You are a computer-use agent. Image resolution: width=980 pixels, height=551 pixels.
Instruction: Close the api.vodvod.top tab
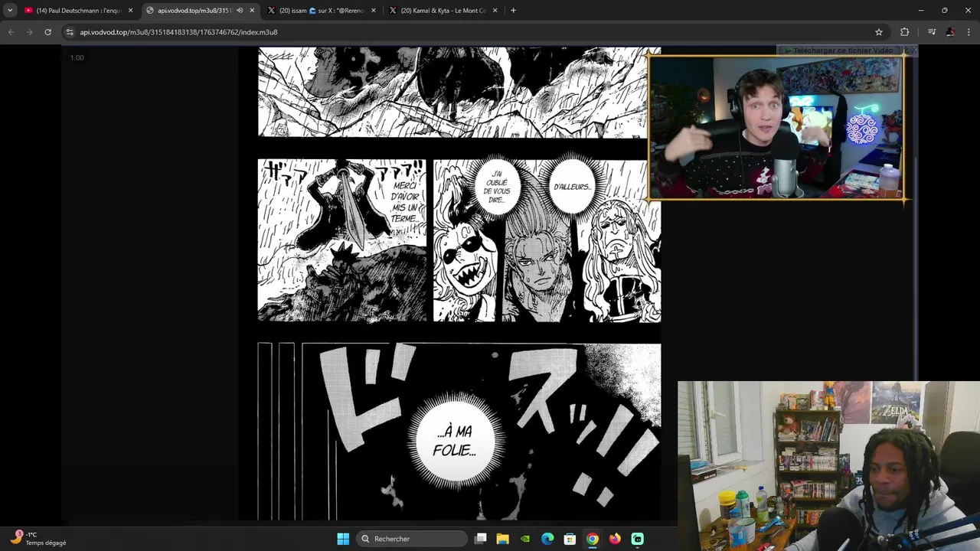pos(252,11)
